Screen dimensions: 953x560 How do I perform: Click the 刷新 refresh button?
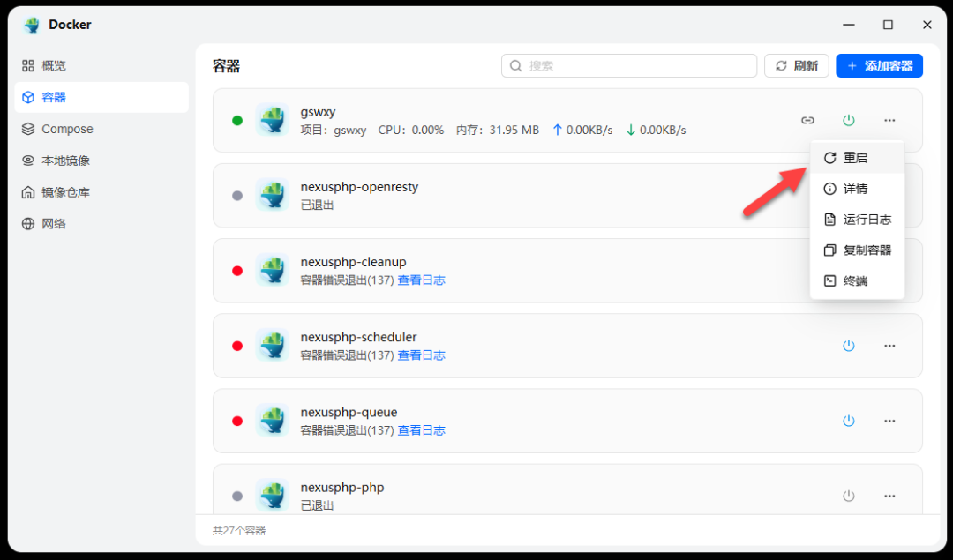point(796,65)
